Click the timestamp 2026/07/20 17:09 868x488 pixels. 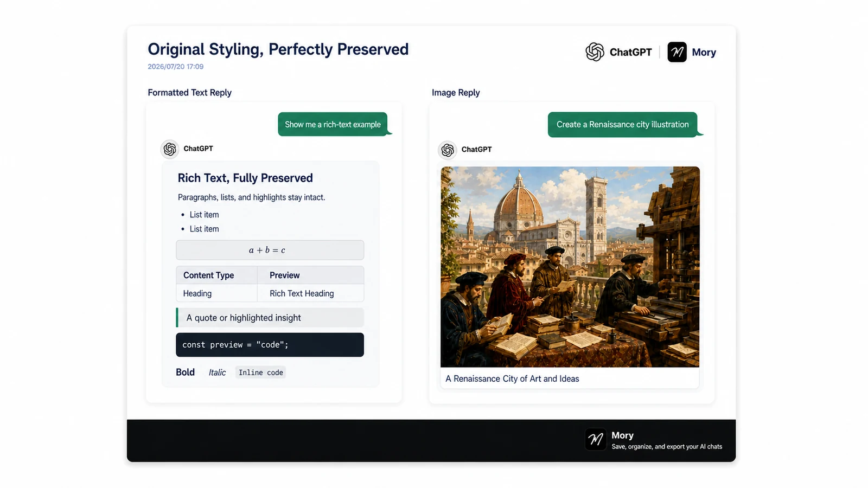tap(176, 67)
